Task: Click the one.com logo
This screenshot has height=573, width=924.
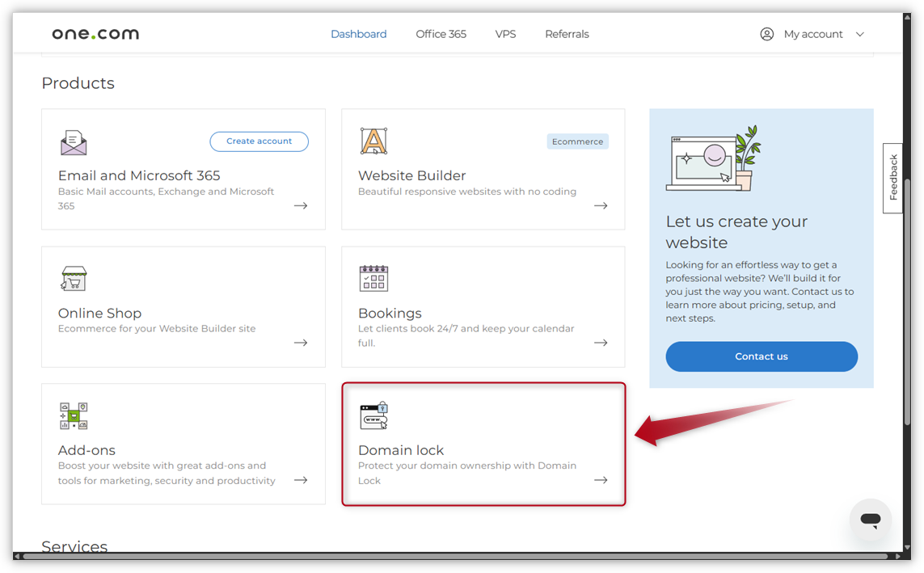Action: pyautogui.click(x=95, y=33)
